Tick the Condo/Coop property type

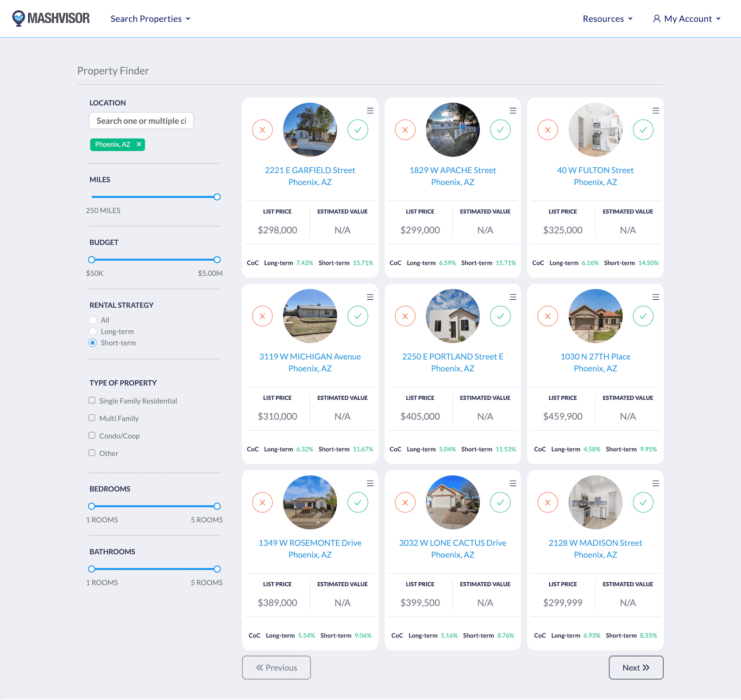point(92,435)
